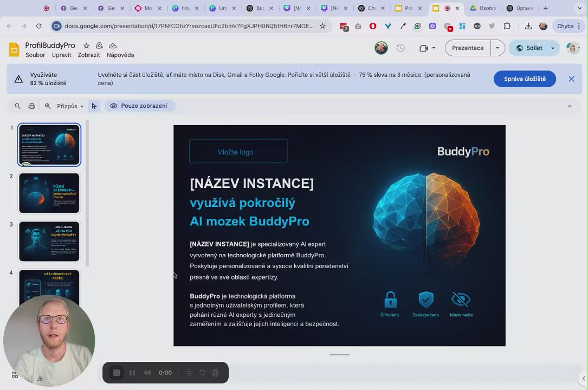Open the Upravit menu

[61, 55]
